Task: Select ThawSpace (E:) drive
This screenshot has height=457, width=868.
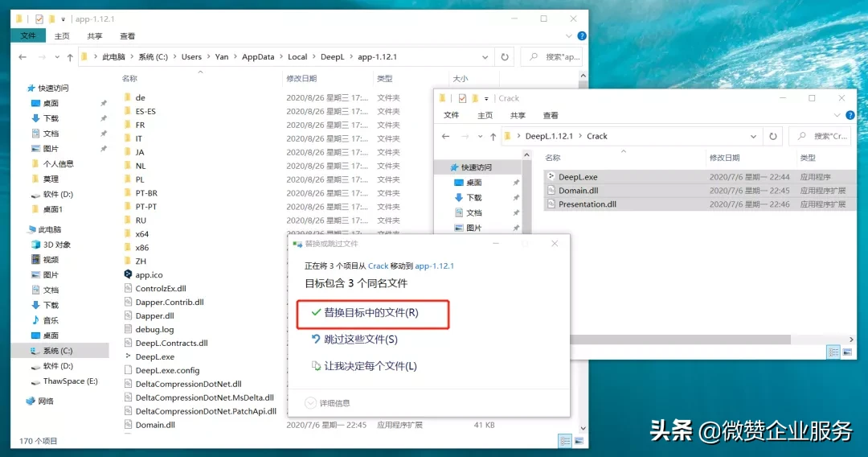Action: 70,381
